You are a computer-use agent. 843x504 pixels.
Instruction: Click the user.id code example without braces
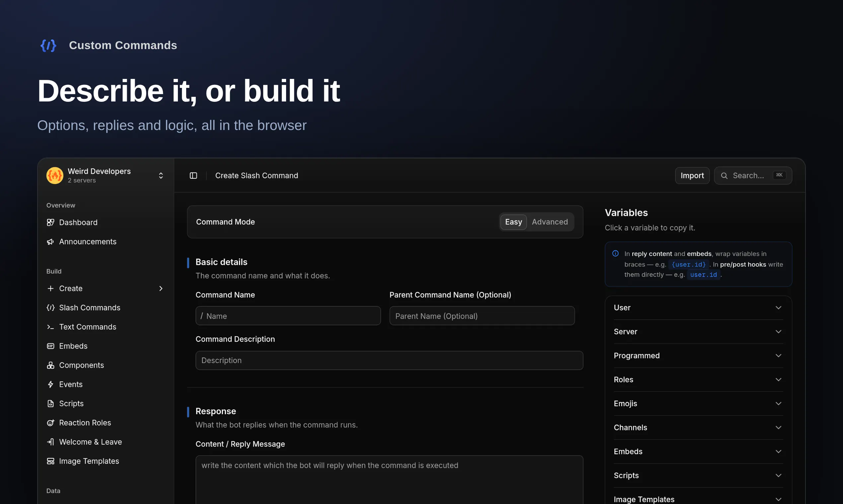coord(703,275)
